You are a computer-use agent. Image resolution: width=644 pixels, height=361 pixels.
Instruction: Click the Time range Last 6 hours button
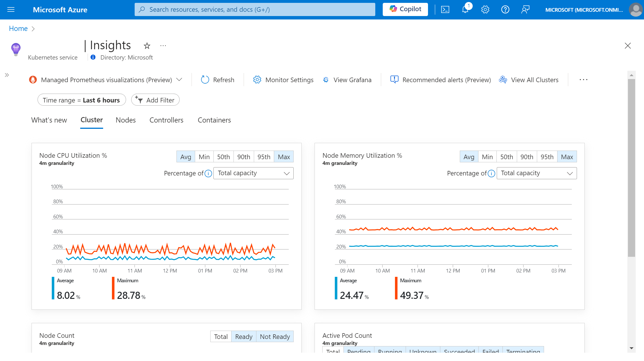[81, 100]
